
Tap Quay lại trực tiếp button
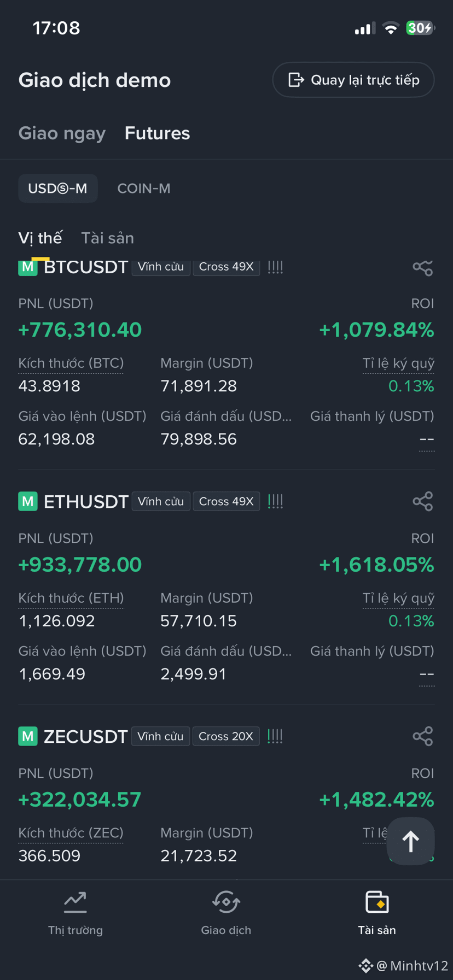click(353, 80)
